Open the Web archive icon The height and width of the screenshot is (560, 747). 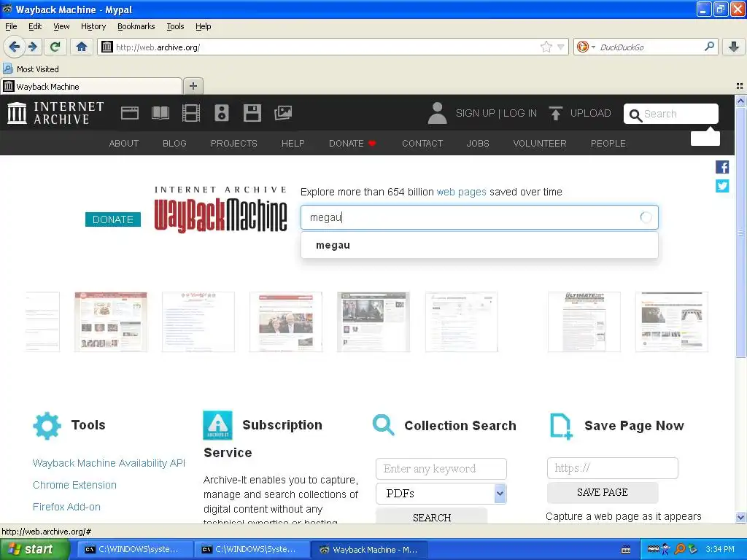pyautogui.click(x=130, y=113)
